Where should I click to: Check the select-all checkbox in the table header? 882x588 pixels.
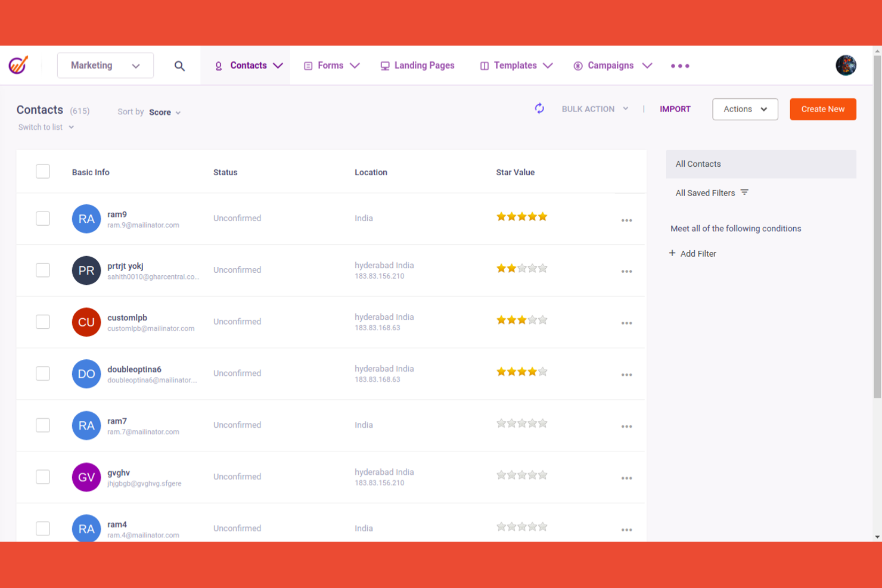[42, 171]
